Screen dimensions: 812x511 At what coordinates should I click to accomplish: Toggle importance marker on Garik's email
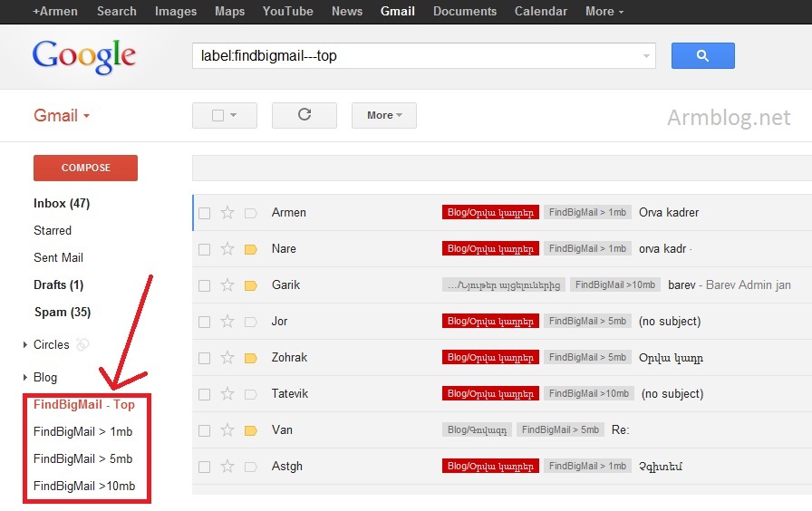[x=251, y=285]
